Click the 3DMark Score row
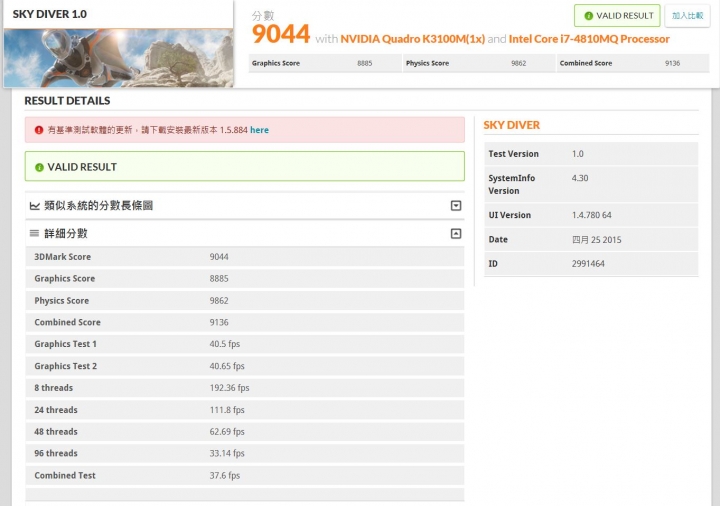The image size is (720, 506). (245, 257)
